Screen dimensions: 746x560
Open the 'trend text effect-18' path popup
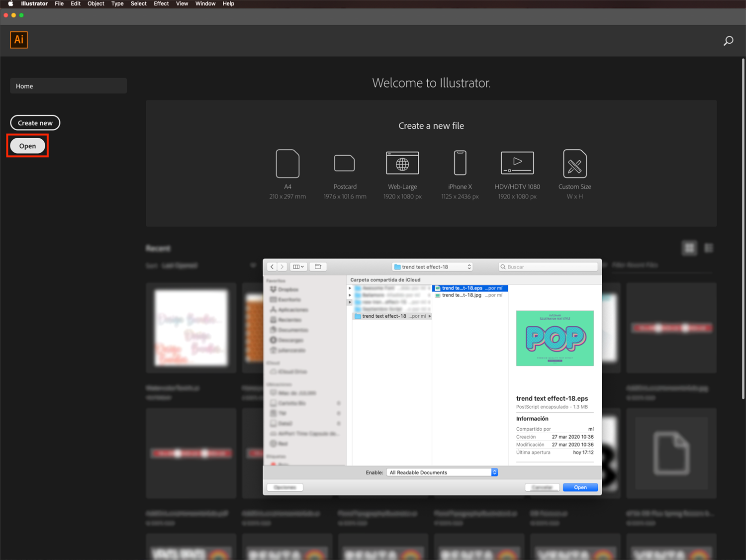(432, 267)
